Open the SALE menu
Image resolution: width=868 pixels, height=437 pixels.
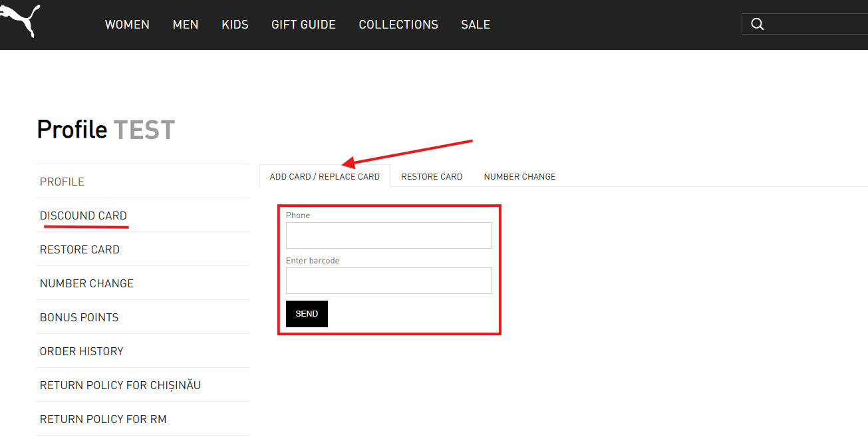pyautogui.click(x=476, y=25)
